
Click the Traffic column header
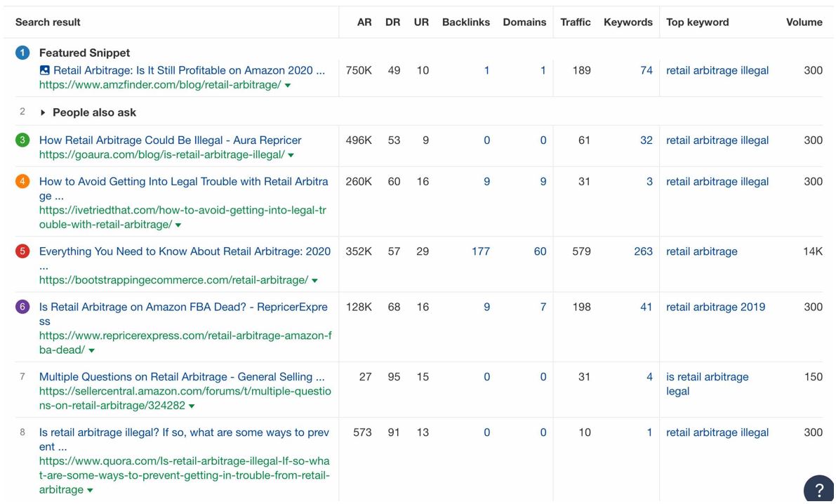(576, 22)
